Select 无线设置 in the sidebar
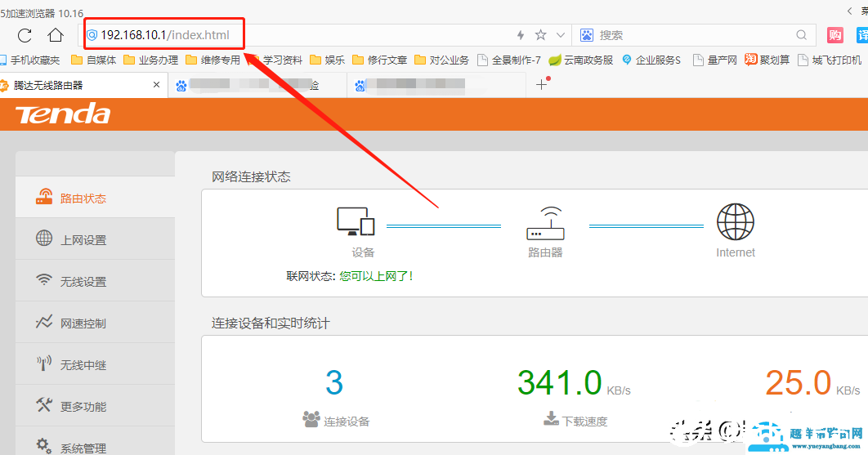 click(95, 281)
